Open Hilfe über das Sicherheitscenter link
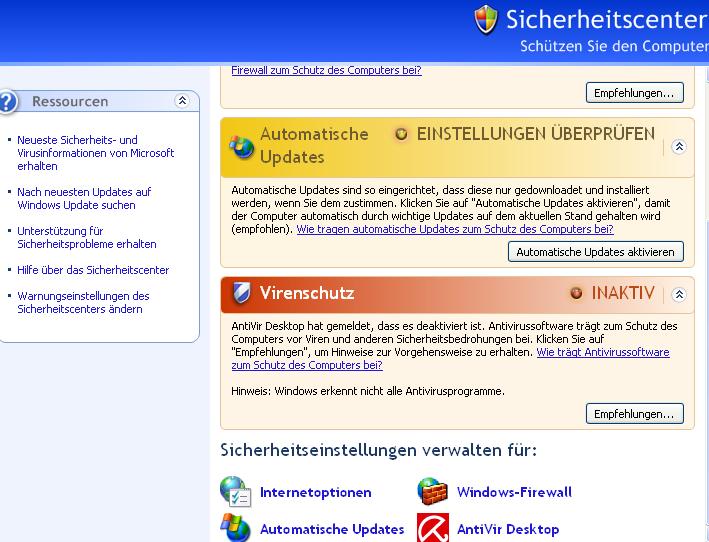 pos(93,270)
